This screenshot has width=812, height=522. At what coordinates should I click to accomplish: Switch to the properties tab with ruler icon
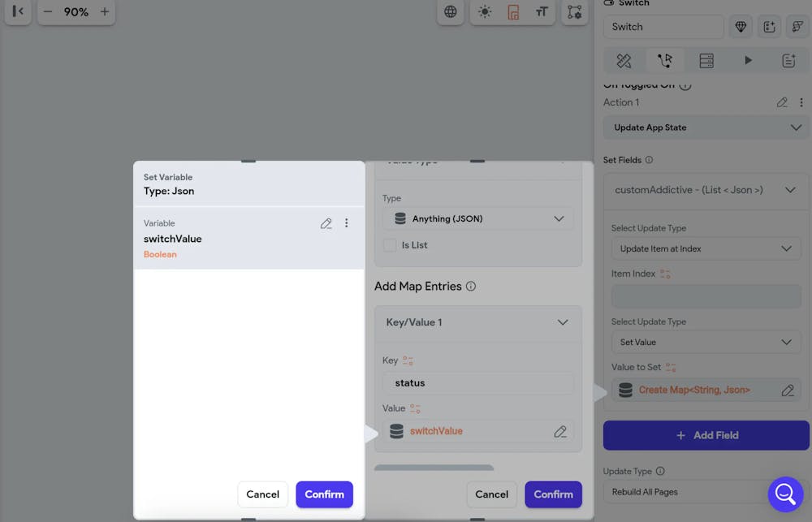point(623,60)
